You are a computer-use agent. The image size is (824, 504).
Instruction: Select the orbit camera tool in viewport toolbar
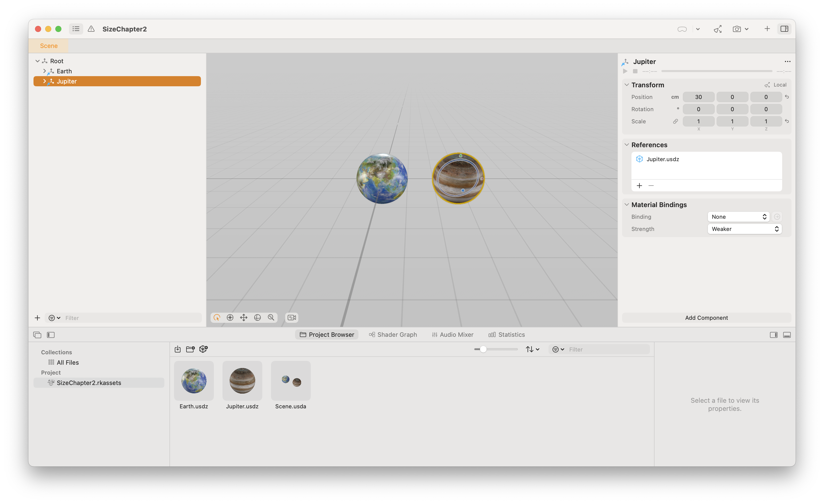(257, 317)
